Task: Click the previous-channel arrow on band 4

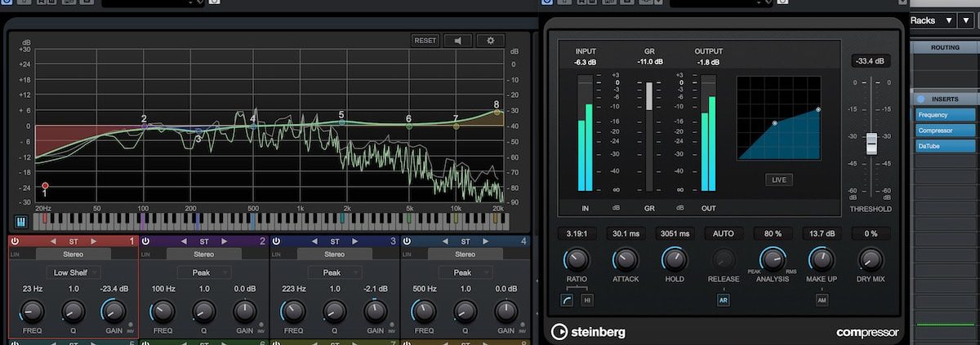Action: [x=446, y=241]
